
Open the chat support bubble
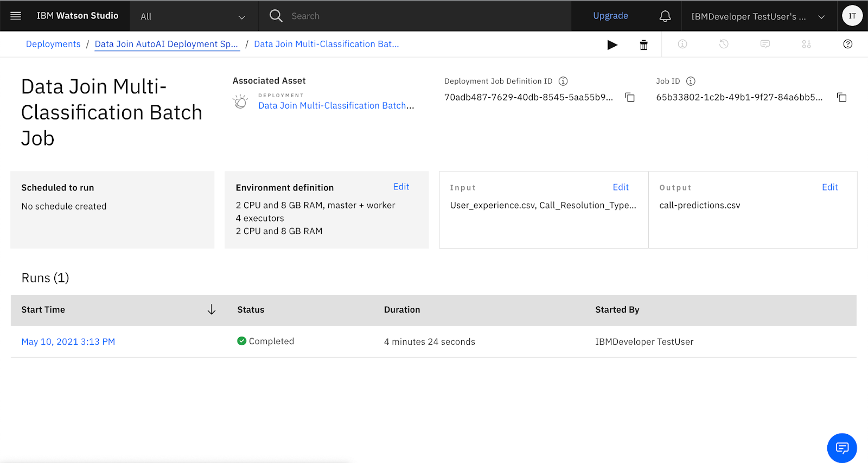[841, 448]
